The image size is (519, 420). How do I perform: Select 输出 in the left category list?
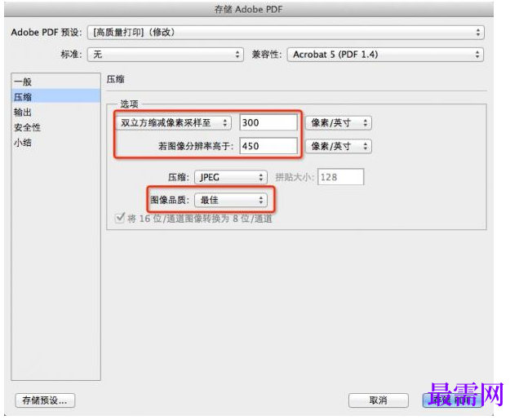[x=55, y=112]
